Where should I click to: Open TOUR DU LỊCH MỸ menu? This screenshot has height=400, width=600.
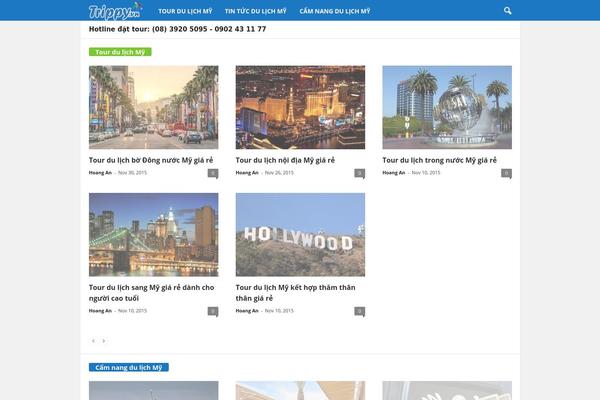pyautogui.click(x=185, y=11)
